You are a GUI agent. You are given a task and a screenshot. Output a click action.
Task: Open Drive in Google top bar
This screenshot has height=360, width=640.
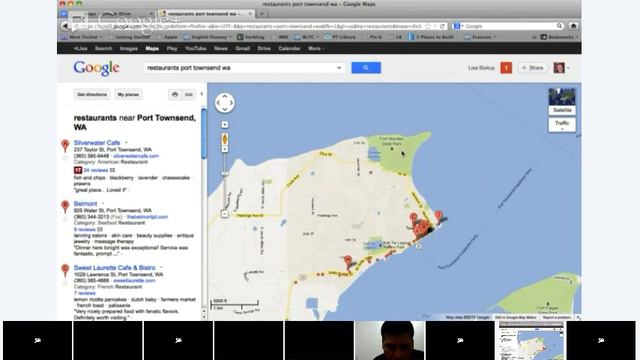coord(264,49)
